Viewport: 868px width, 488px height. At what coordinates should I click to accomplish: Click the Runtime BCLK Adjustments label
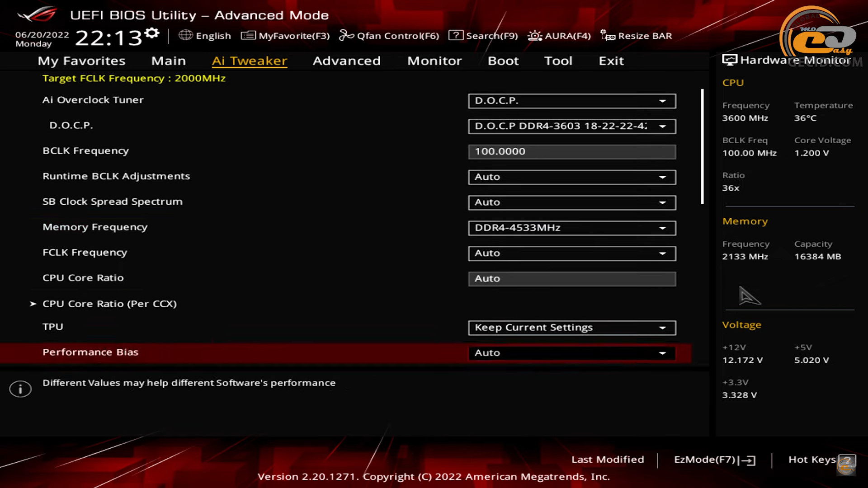pos(116,176)
